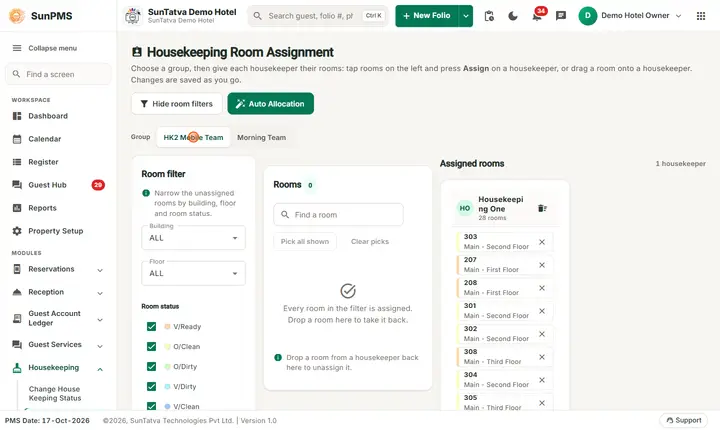The width and height of the screenshot is (720, 430).
Task: Open Change House Keeping Status submenu item
Action: (x=55, y=394)
